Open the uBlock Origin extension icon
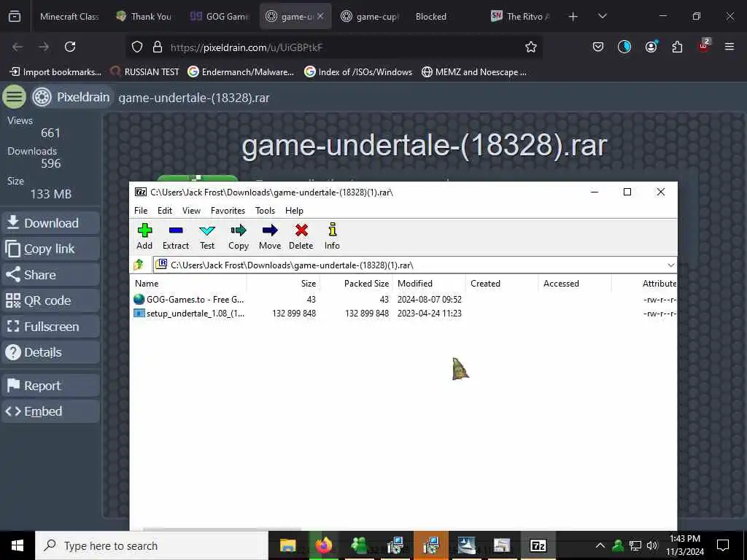747x560 pixels. (704, 46)
